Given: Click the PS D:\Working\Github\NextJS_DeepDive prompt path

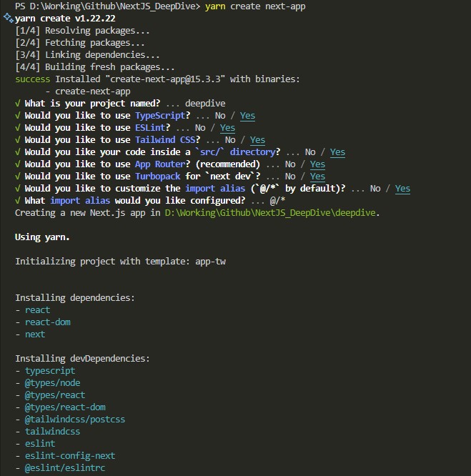Looking at the screenshot, I should 107,6.
